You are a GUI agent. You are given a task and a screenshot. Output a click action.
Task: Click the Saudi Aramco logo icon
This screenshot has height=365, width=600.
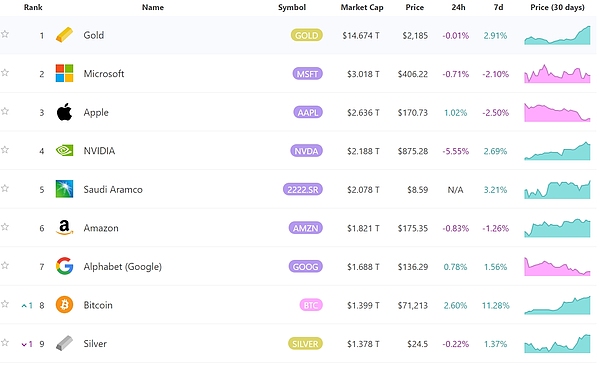point(64,189)
